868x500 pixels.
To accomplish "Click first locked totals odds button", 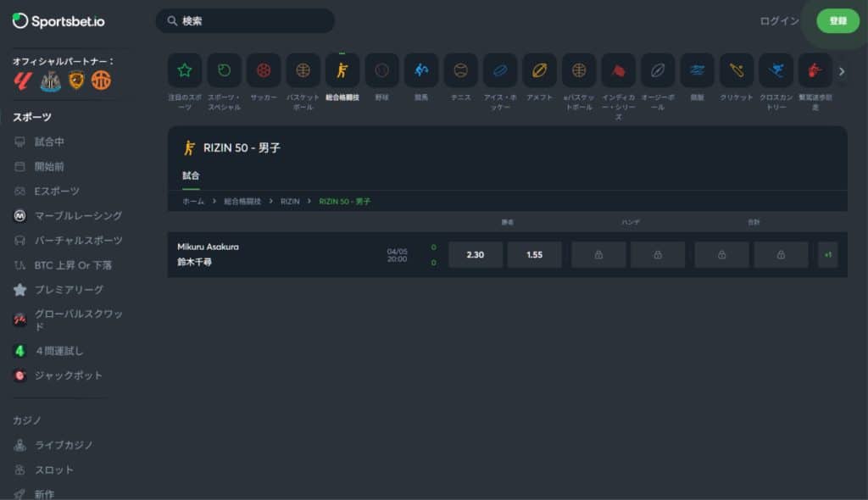I will pyautogui.click(x=722, y=255).
